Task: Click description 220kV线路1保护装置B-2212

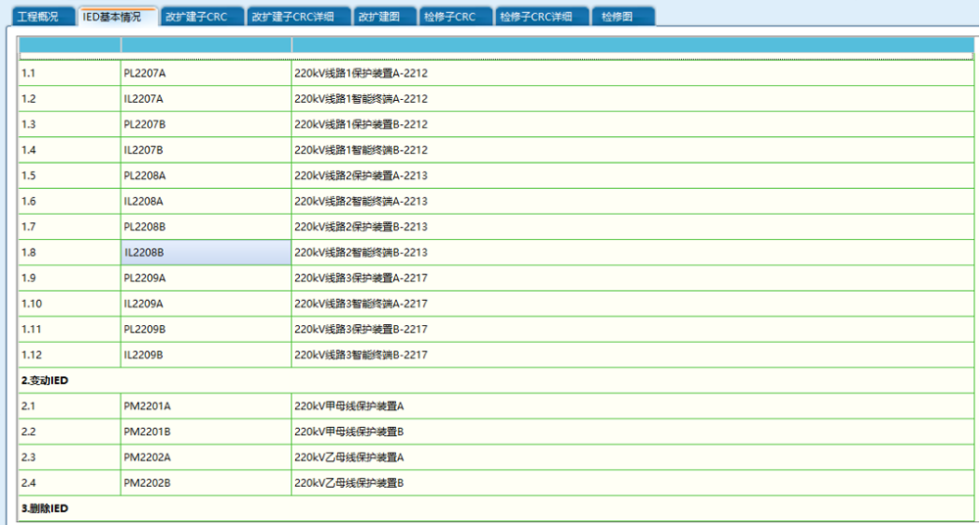Action: 361,124
